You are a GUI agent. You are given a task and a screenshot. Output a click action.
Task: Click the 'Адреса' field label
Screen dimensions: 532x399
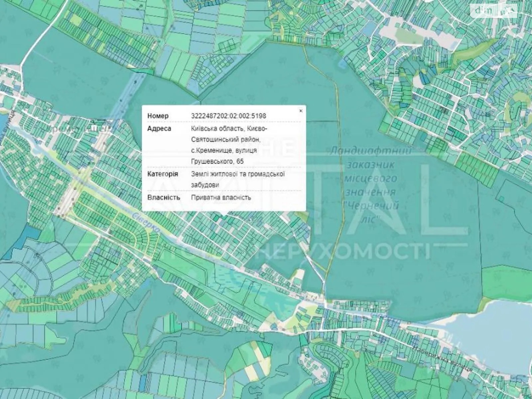coord(159,129)
